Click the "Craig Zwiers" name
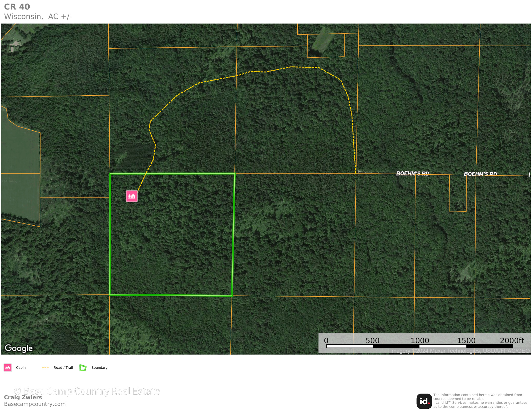532x411 pixels. pyautogui.click(x=23, y=397)
